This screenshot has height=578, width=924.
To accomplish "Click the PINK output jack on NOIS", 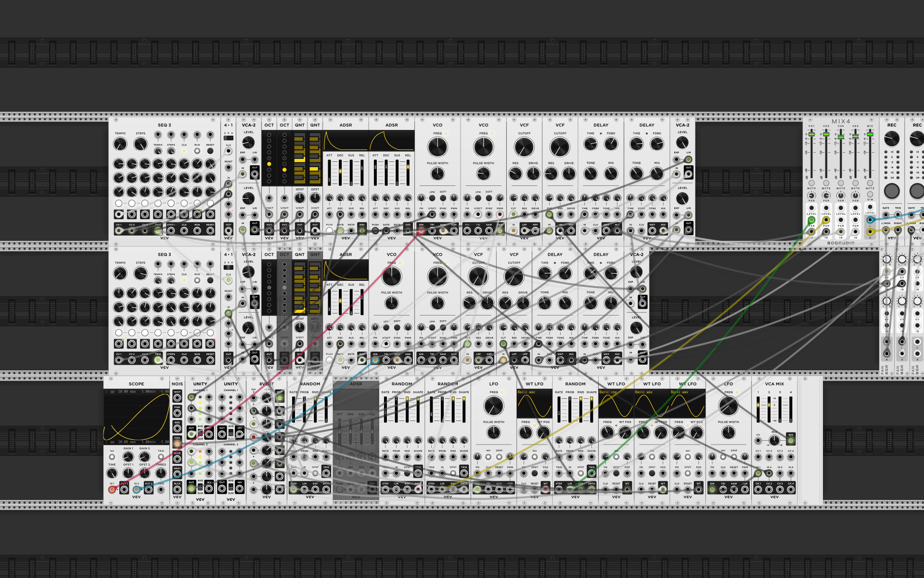I will 177,413.
